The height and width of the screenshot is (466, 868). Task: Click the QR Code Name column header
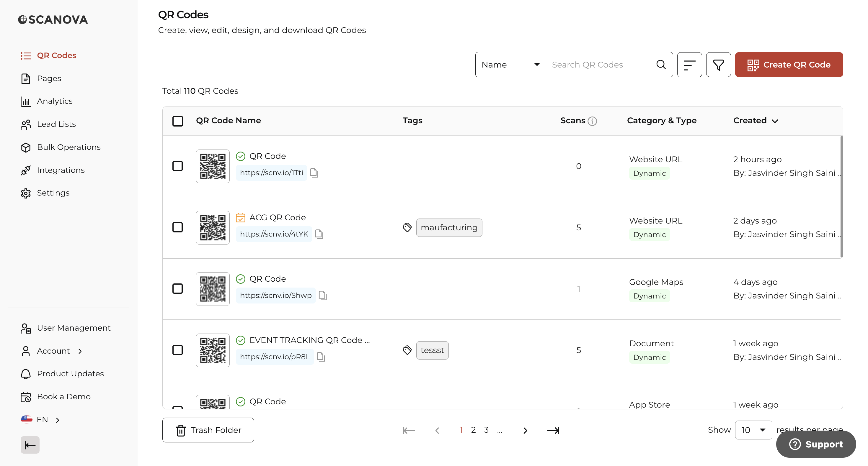coord(229,121)
